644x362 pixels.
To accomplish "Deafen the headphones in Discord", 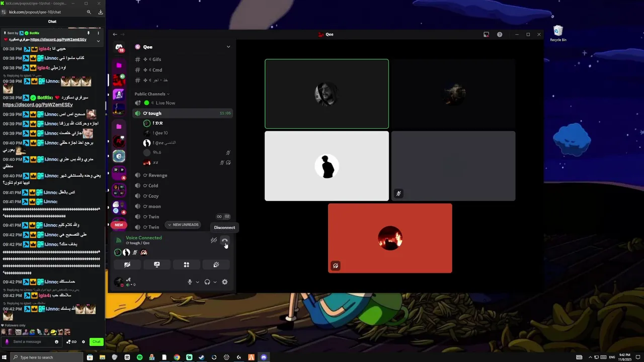I will [x=207, y=282].
